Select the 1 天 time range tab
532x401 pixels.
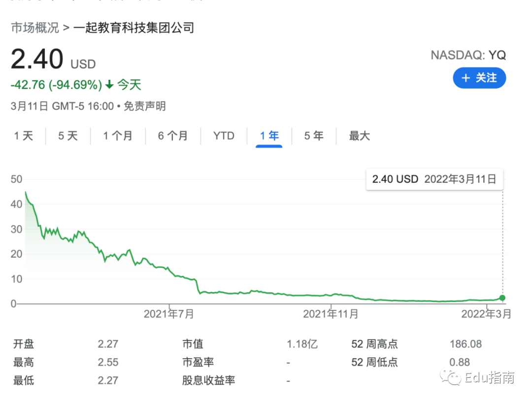click(24, 136)
